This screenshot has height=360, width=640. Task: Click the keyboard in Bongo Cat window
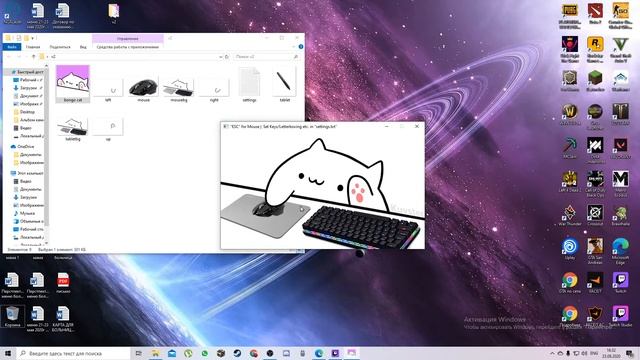click(360, 226)
